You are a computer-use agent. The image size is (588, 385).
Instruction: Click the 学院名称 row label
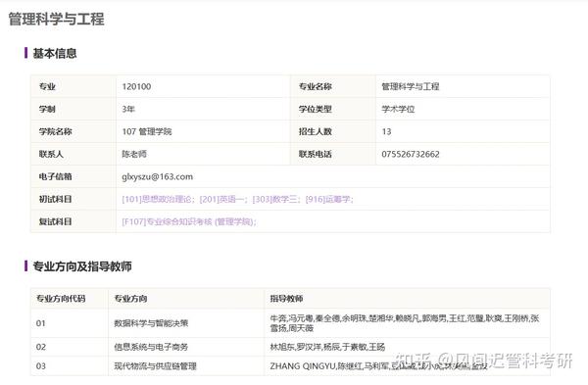(56, 131)
